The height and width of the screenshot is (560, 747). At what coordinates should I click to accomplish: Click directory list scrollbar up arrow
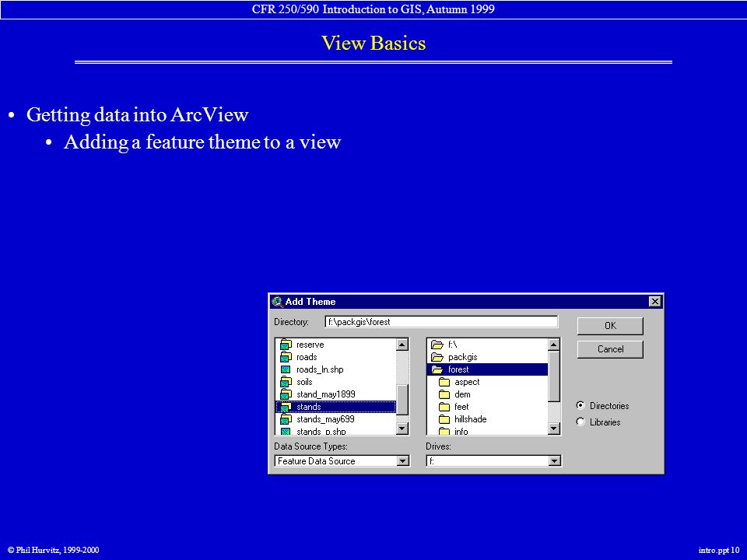coord(553,345)
